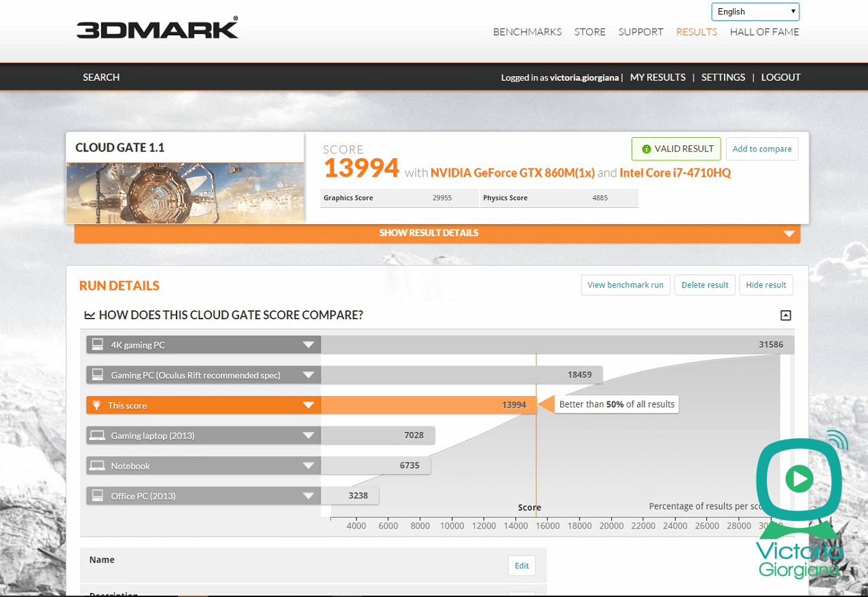Click NVIDIA GeForce GTX 860M link

tap(513, 173)
